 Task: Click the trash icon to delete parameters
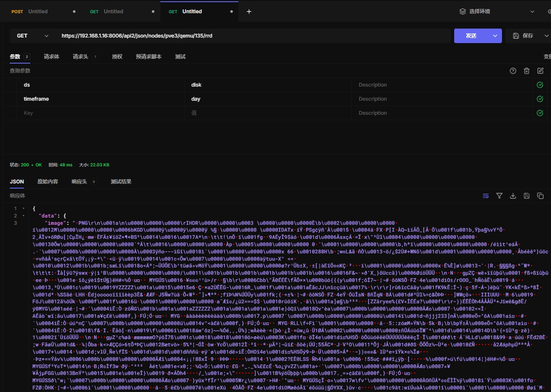coord(527,71)
